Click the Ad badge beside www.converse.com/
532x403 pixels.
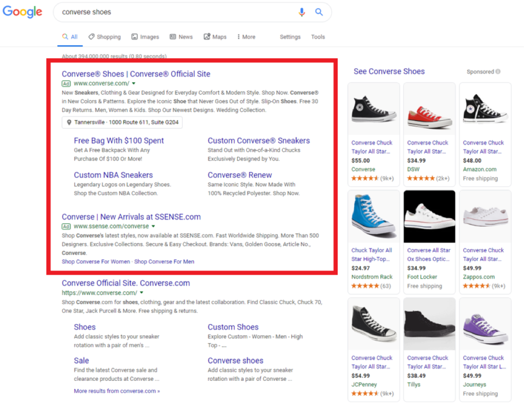[x=66, y=84]
